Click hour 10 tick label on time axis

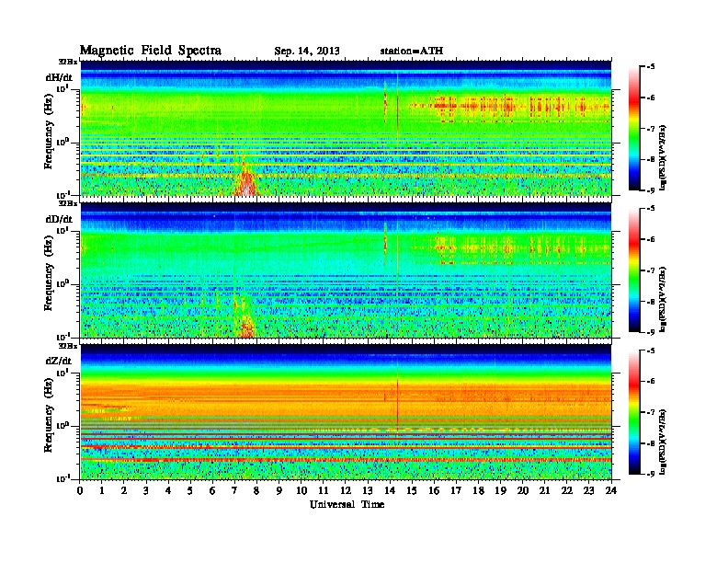point(301,491)
